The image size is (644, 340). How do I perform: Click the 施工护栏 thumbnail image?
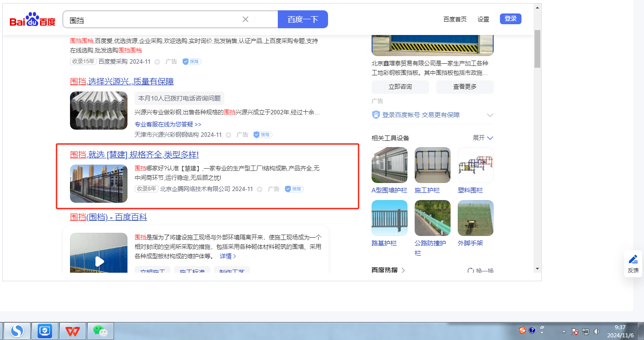pos(433,165)
